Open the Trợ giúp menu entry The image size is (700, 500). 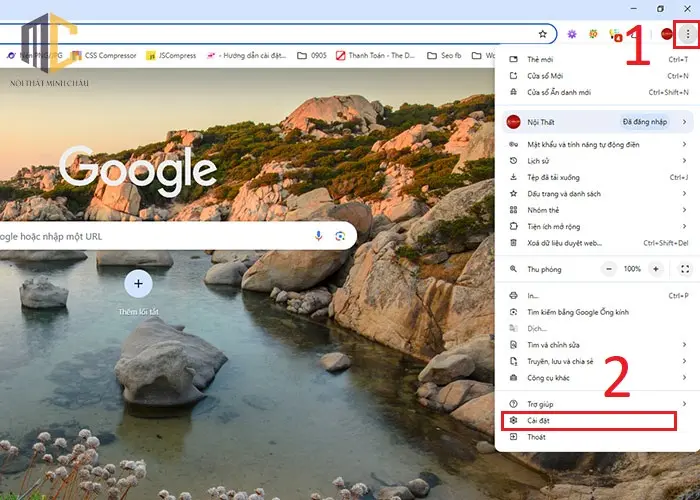(x=598, y=404)
